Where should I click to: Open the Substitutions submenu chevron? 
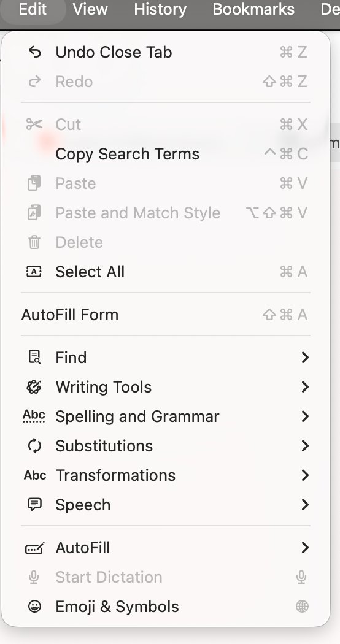(x=304, y=446)
